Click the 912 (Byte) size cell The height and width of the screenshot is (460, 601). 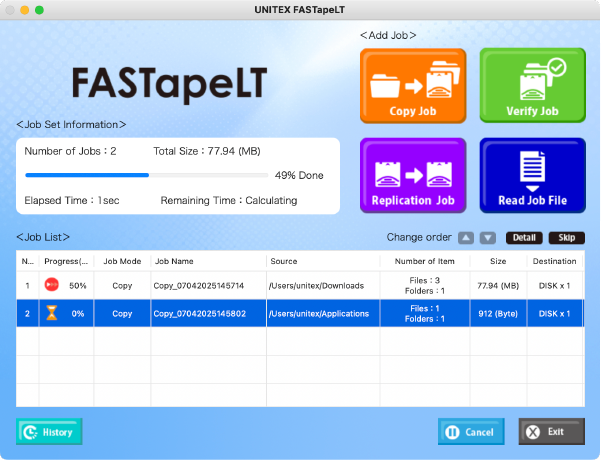coord(498,314)
